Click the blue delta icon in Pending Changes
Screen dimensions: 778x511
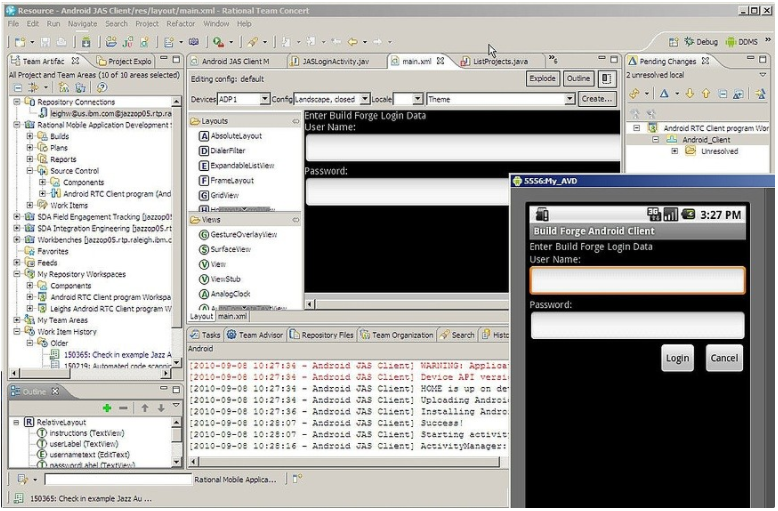(664, 93)
